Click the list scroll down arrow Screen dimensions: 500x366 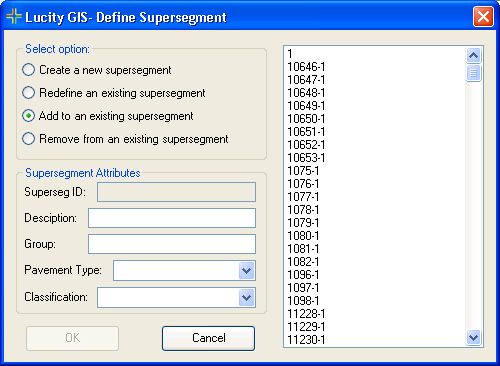[473, 338]
